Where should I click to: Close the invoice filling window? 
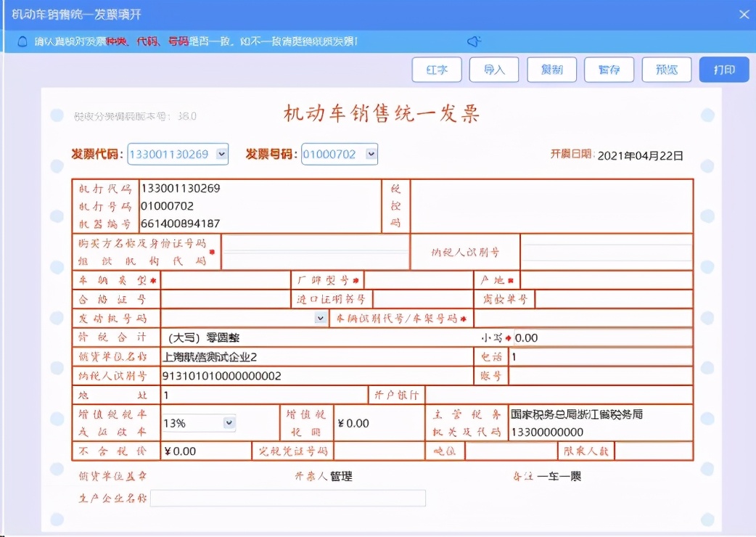coord(743,13)
